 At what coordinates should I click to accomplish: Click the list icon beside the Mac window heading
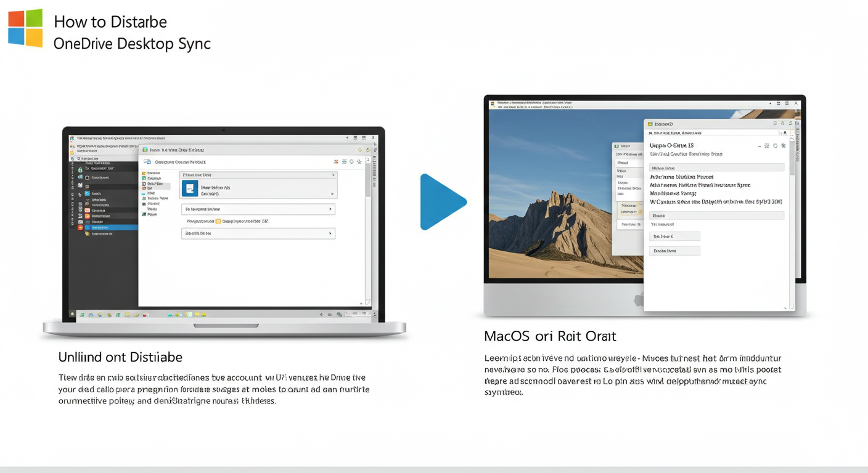[x=767, y=146]
